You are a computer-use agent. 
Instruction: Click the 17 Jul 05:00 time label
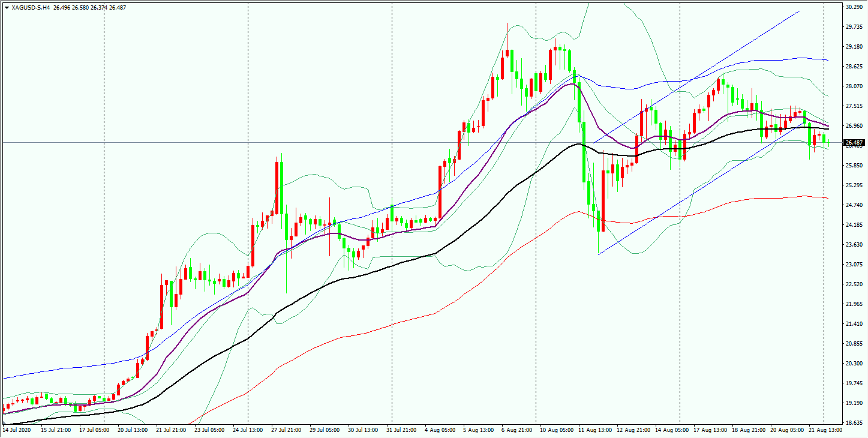(x=94, y=430)
